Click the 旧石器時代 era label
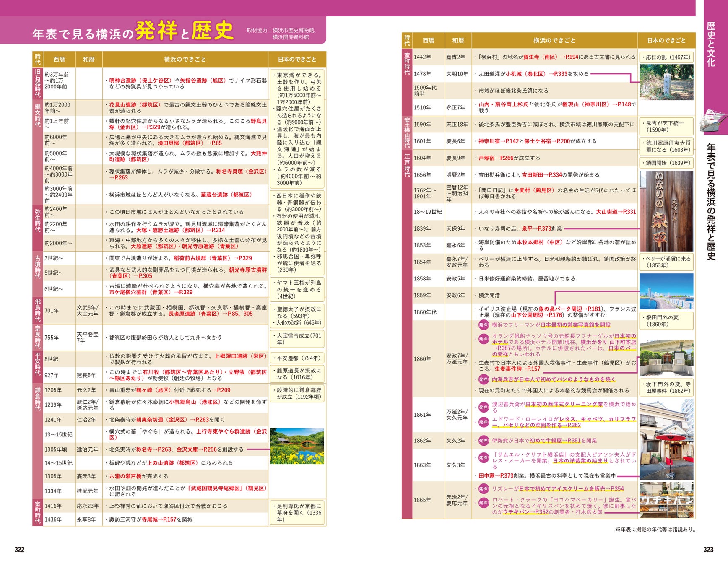 tap(38, 83)
